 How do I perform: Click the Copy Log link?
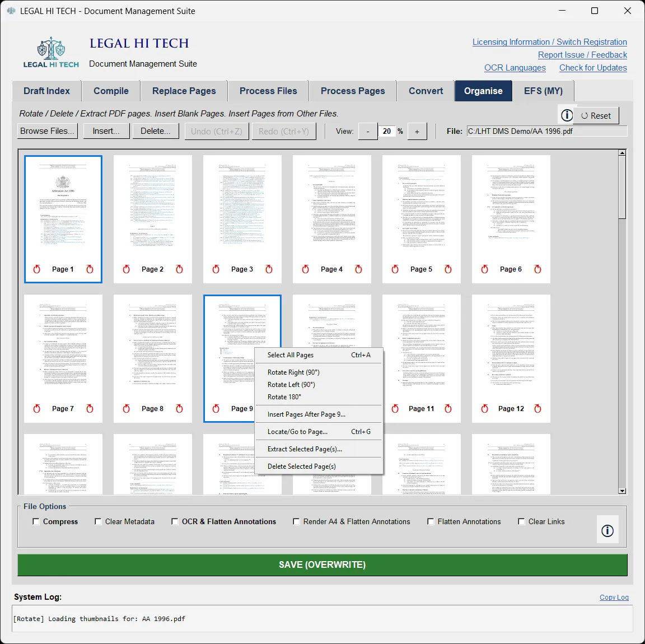point(614,598)
